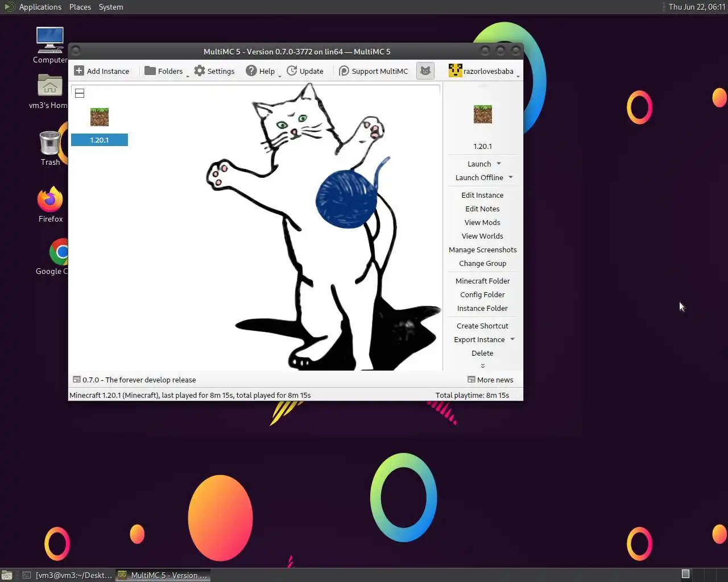Expand the side panel overflow chevron
This screenshot has width=728, height=582.
click(483, 365)
